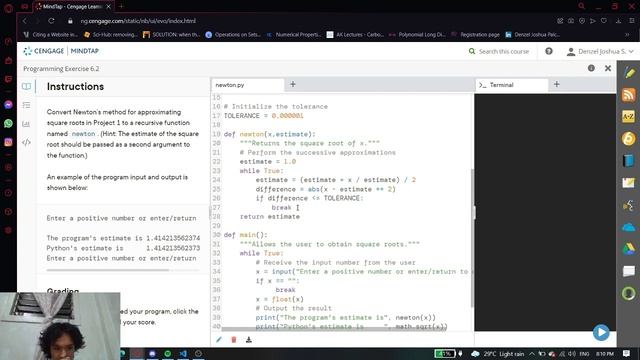
Task: Select the newton.py editor tab
Action: pyautogui.click(x=247, y=85)
